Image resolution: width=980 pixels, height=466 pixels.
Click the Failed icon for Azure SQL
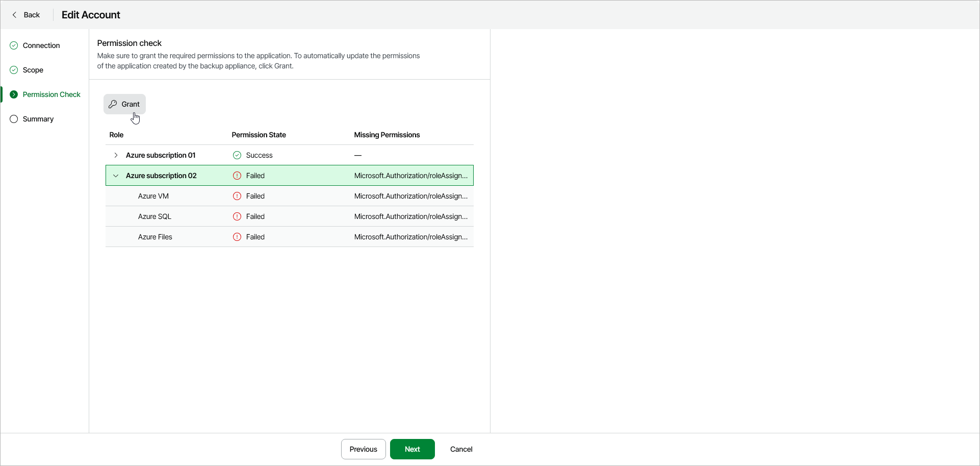point(237,216)
